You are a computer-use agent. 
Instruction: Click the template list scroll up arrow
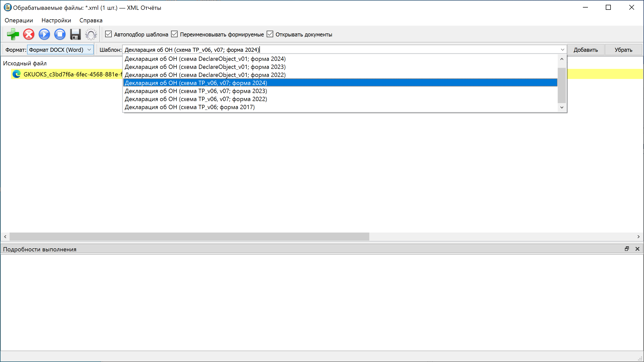coord(562,59)
